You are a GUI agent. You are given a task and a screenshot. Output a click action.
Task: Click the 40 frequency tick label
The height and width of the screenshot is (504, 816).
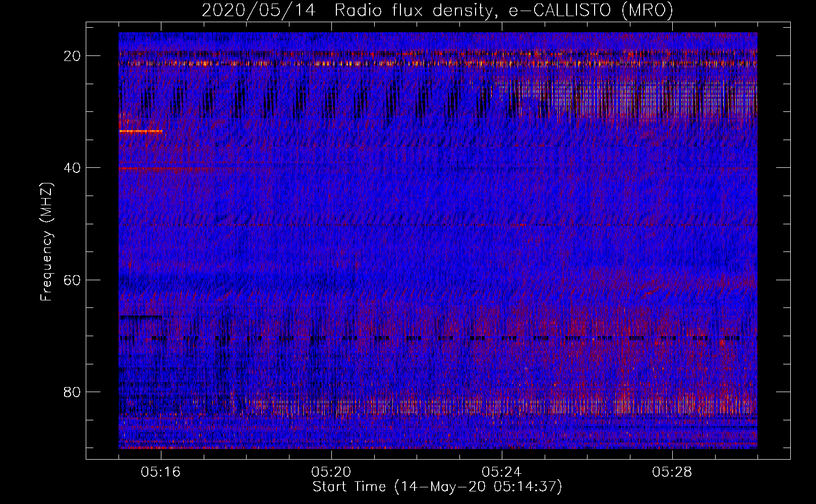[73, 168]
